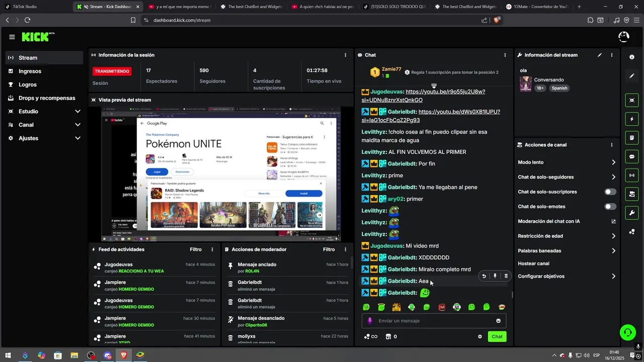Open moderator actions three-dot menu
The height and width of the screenshot is (362, 644).
345,249
